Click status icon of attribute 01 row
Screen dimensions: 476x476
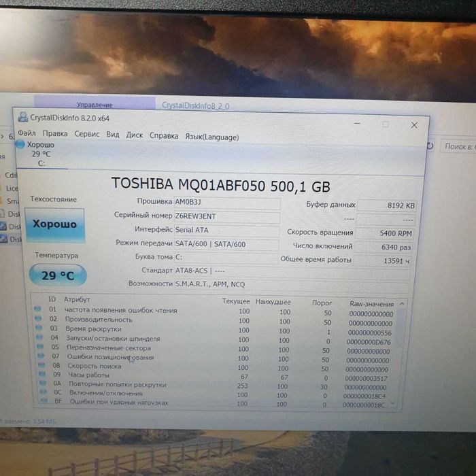click(37, 309)
